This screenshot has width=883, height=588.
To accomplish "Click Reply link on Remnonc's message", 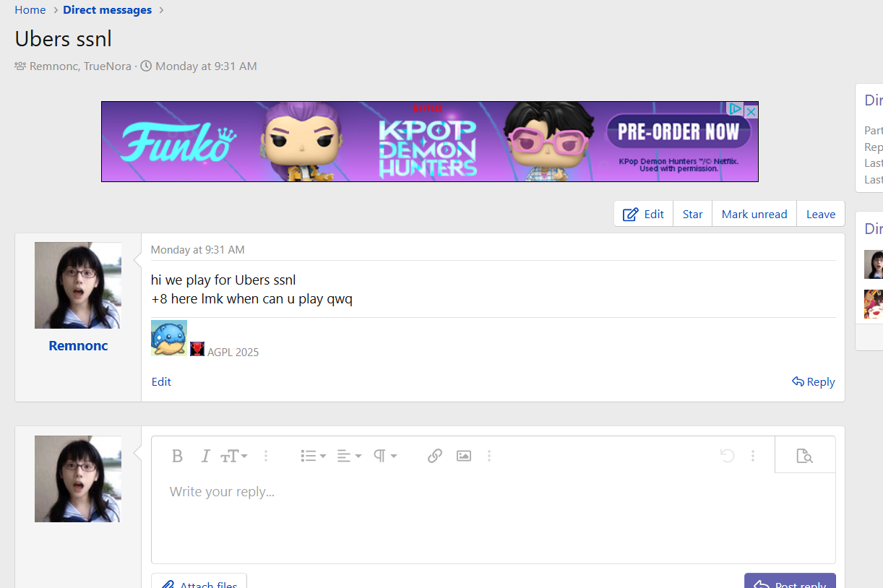I will coord(814,381).
